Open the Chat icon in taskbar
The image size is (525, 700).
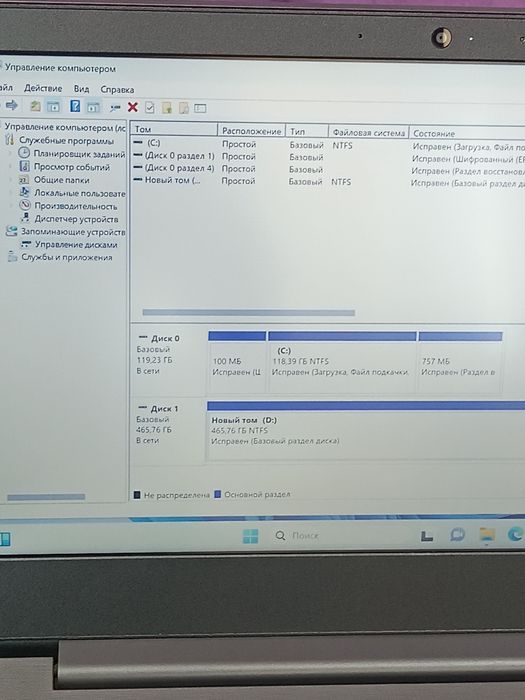tap(458, 534)
